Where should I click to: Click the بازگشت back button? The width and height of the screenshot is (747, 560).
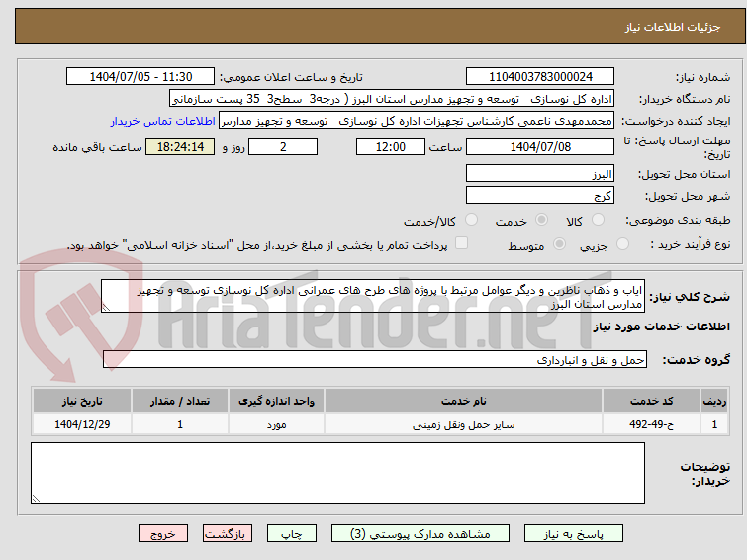(228, 534)
